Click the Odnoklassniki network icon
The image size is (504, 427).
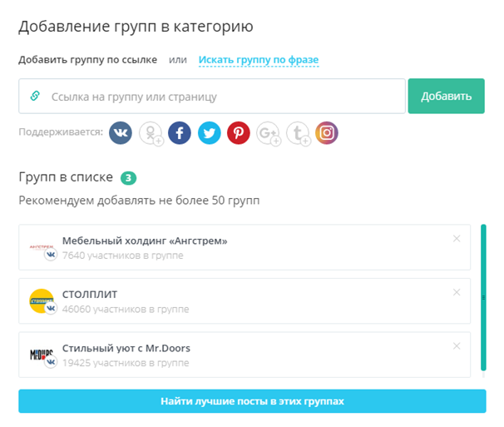pyautogui.click(x=151, y=133)
